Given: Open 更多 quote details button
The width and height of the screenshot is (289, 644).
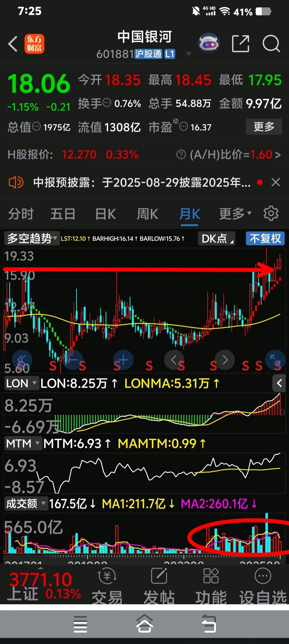Looking at the screenshot, I should click(x=264, y=126).
